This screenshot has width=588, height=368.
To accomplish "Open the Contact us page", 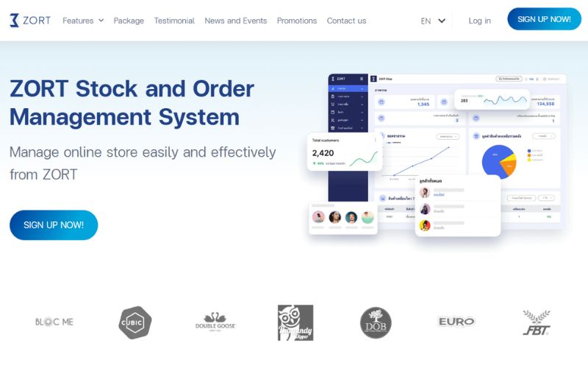I will pos(346,21).
